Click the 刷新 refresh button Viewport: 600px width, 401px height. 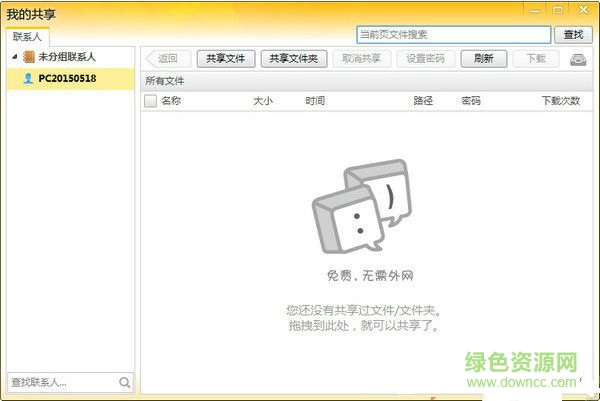click(x=484, y=59)
